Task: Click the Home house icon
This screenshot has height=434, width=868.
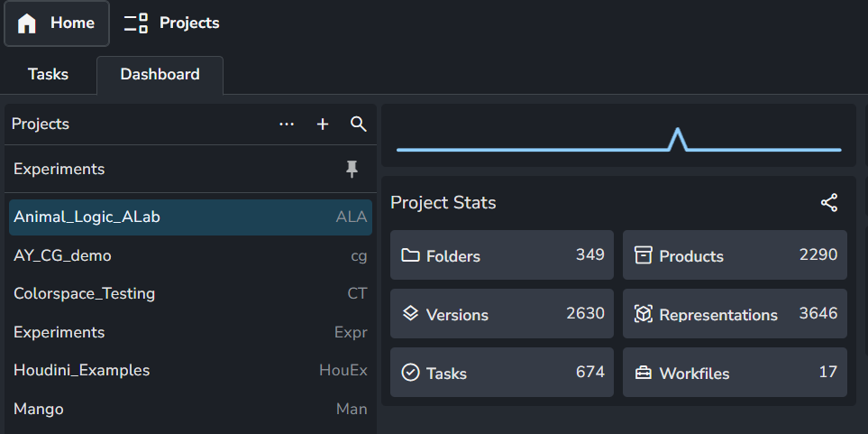Action: click(27, 23)
